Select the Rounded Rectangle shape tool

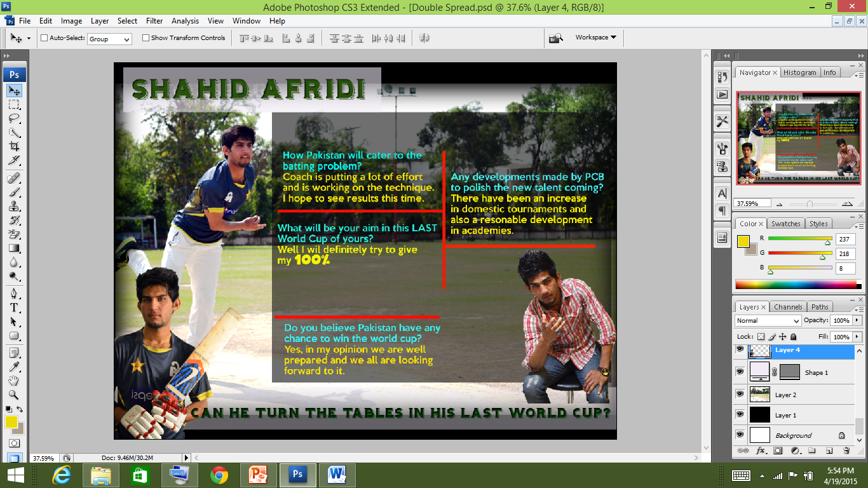pos(14,335)
